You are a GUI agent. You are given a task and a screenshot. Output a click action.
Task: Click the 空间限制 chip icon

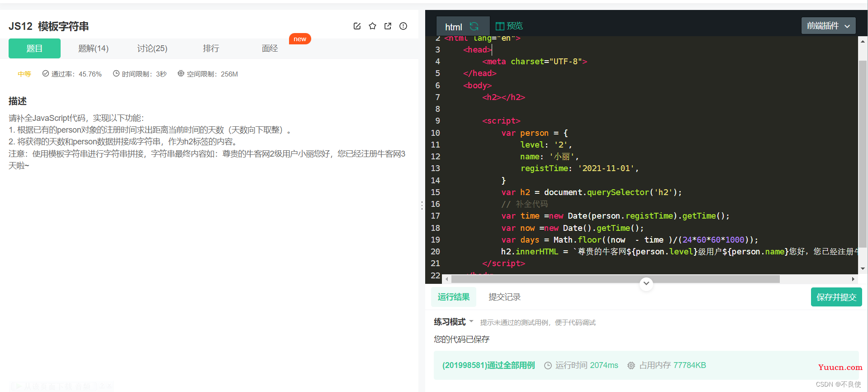(181, 73)
